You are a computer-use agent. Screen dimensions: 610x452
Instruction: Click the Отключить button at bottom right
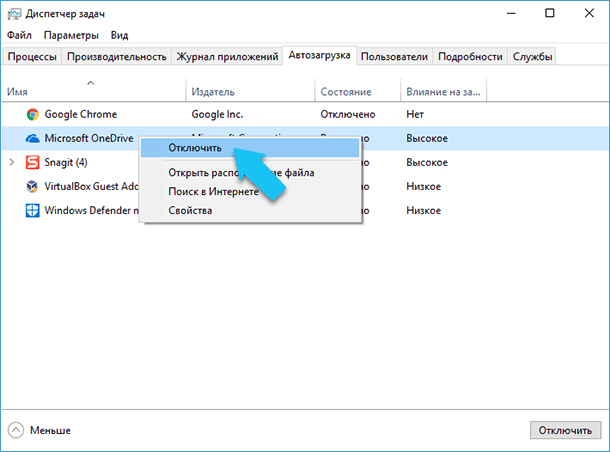[565, 430]
